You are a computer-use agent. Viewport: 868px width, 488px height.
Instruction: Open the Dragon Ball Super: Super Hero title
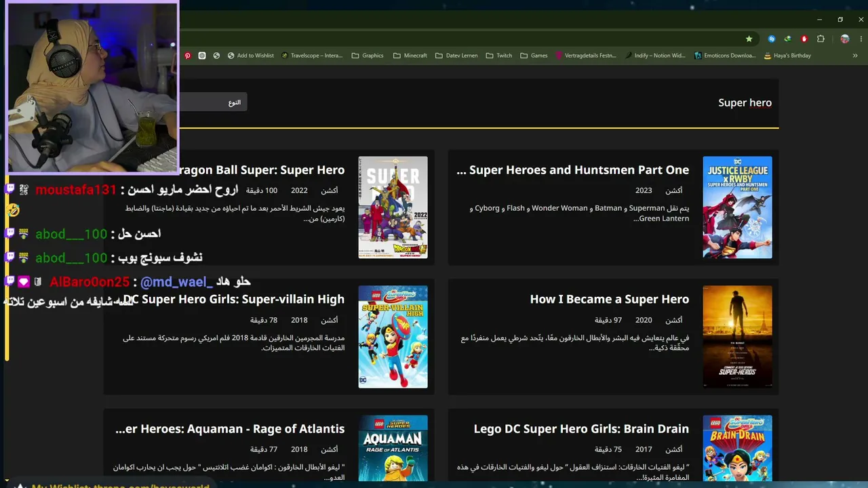click(261, 170)
